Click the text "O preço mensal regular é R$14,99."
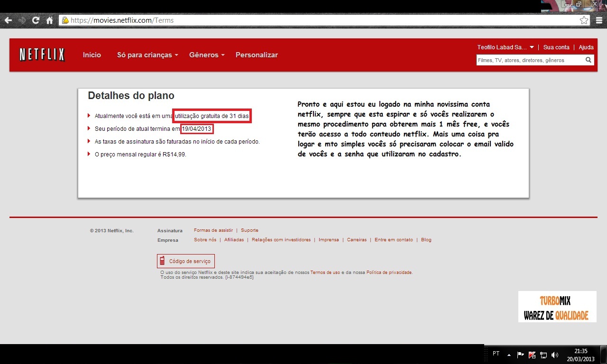607x364 pixels. coord(140,155)
